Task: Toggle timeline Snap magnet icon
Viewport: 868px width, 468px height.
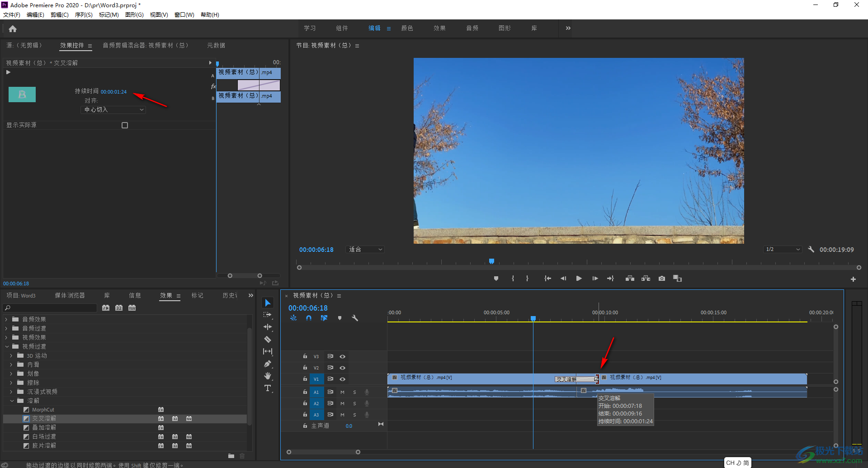Action: pyautogui.click(x=309, y=318)
